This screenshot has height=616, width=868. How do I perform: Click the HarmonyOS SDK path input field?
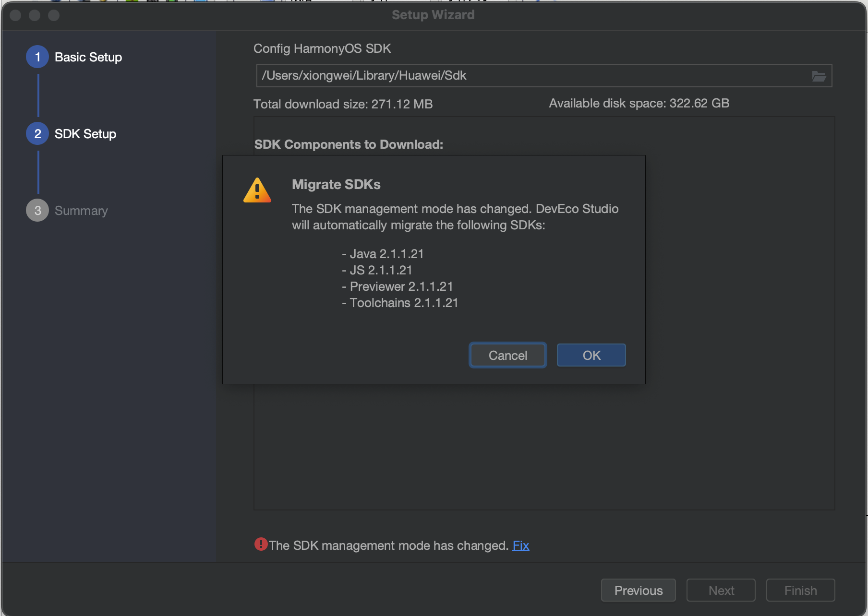click(544, 76)
